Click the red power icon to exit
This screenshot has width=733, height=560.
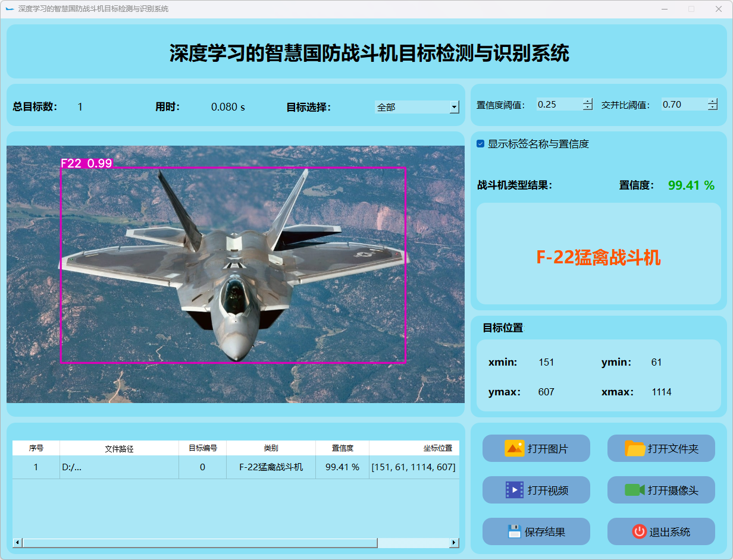pyautogui.click(x=639, y=531)
